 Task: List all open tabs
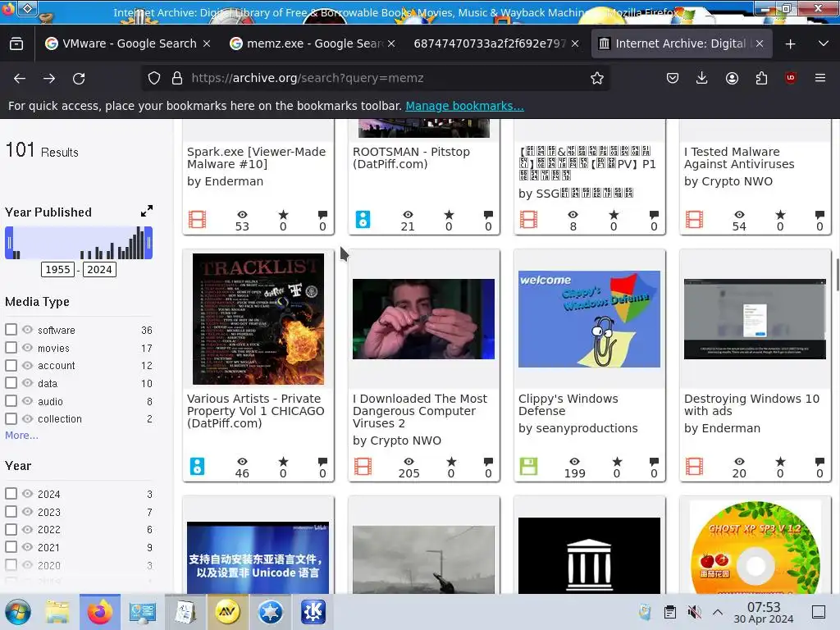824,44
